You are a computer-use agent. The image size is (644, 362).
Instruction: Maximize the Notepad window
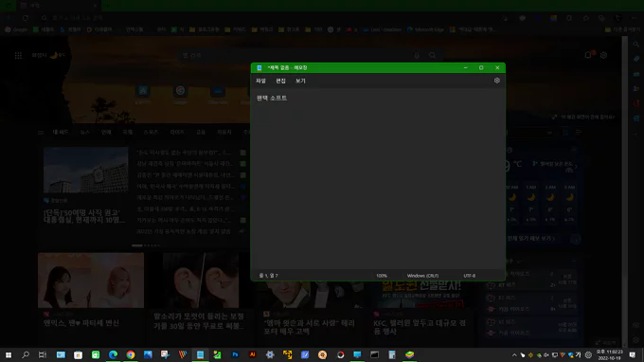coord(481,68)
